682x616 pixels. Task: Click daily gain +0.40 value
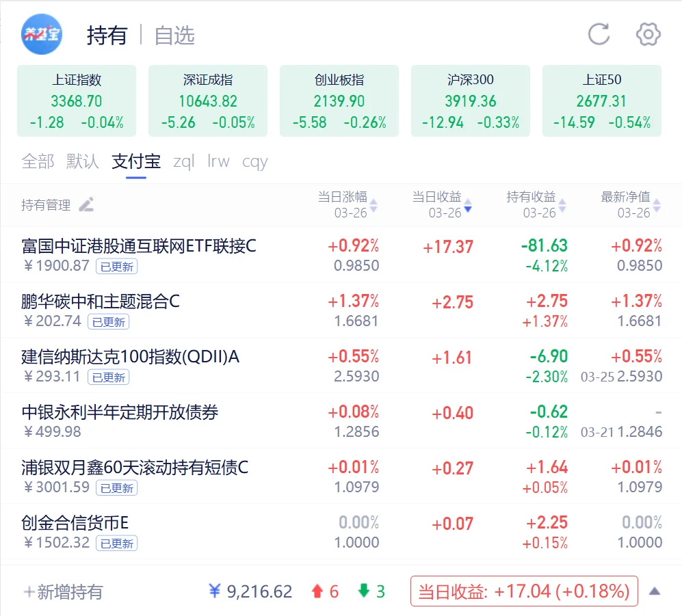coord(452,413)
